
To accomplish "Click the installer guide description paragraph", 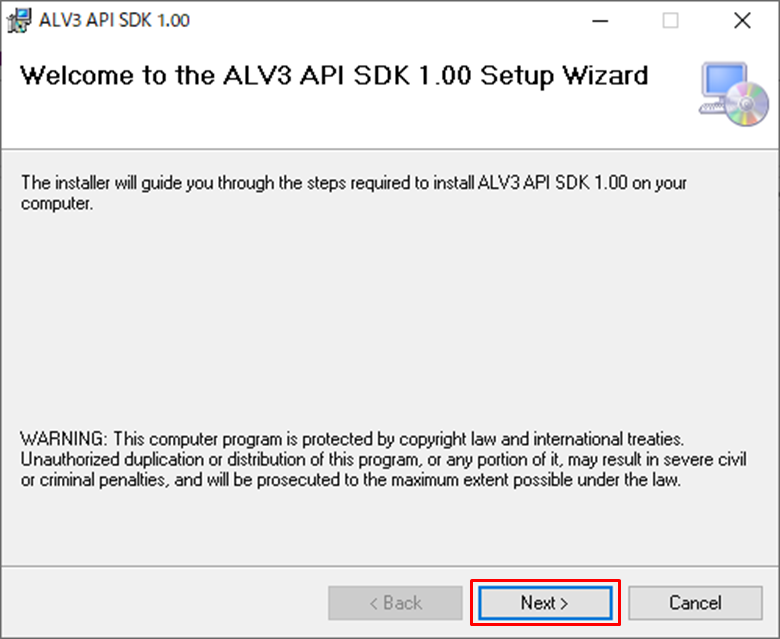I will tap(354, 193).
